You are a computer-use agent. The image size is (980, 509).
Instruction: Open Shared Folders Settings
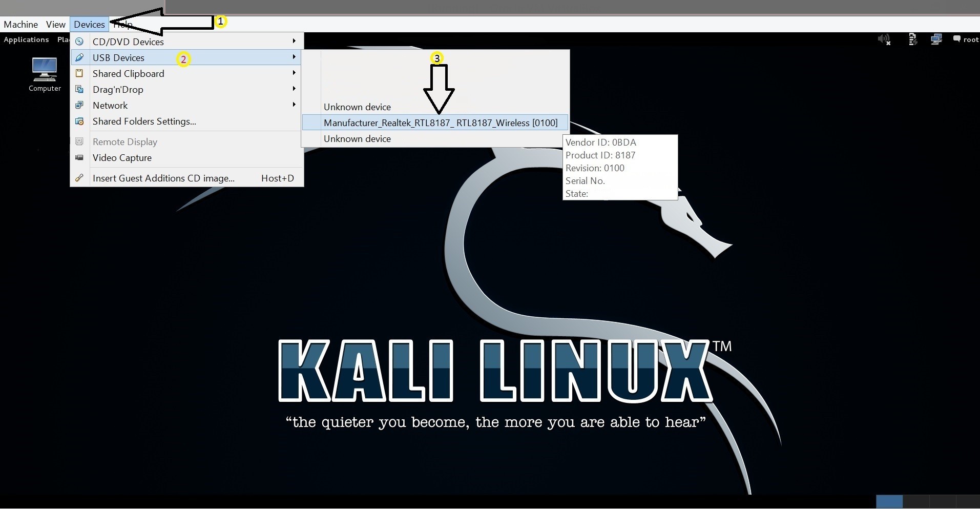coord(144,121)
